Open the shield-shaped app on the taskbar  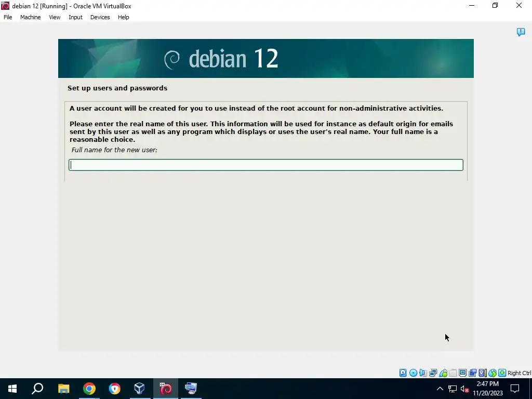point(115,389)
